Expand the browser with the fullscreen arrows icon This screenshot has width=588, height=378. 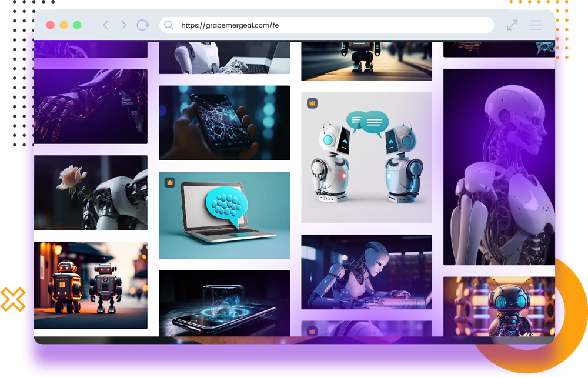512,25
